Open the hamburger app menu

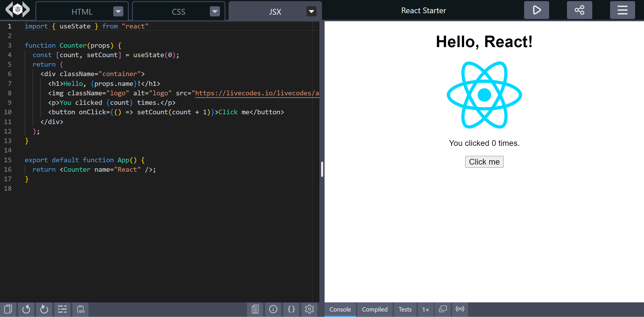coord(622,10)
